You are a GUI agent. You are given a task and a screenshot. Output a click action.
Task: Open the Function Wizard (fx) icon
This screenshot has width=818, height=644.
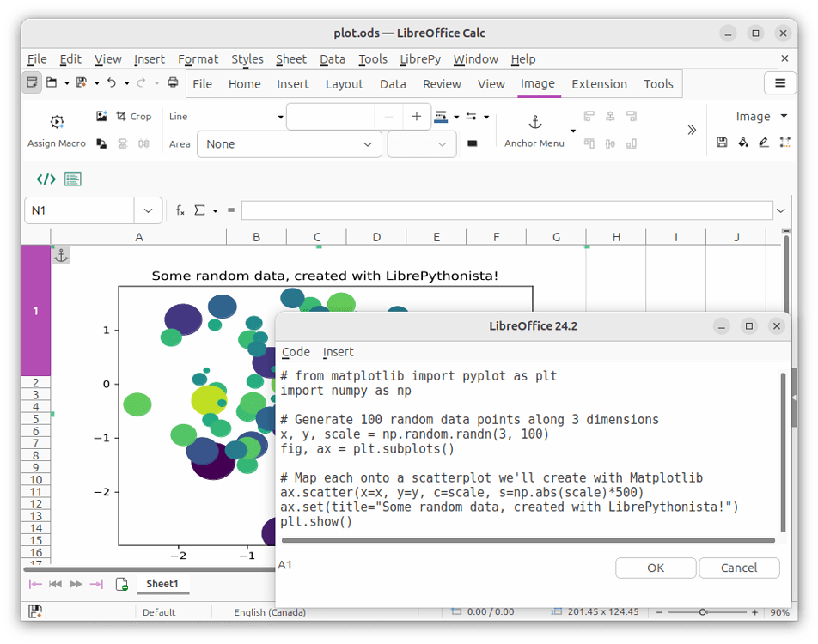[x=180, y=210]
